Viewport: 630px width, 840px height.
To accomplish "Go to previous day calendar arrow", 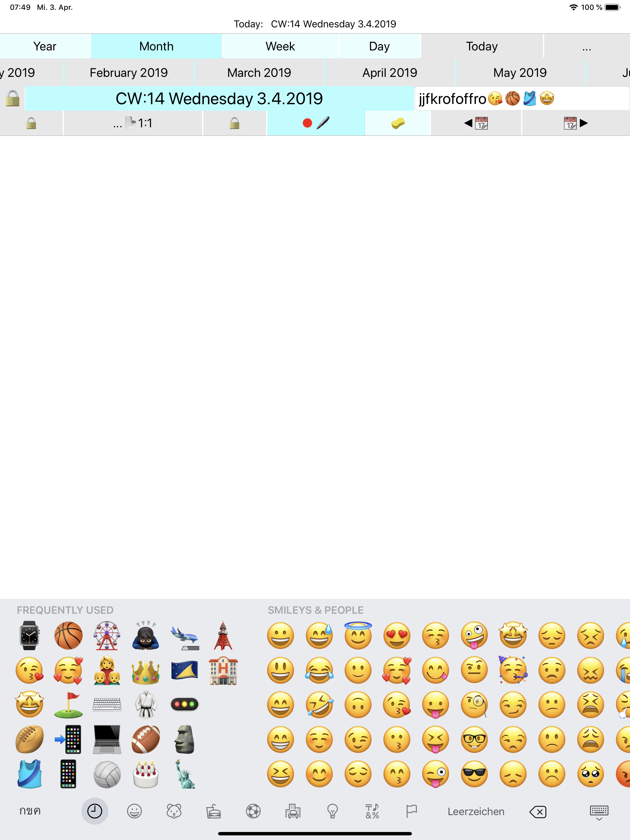I will click(476, 123).
